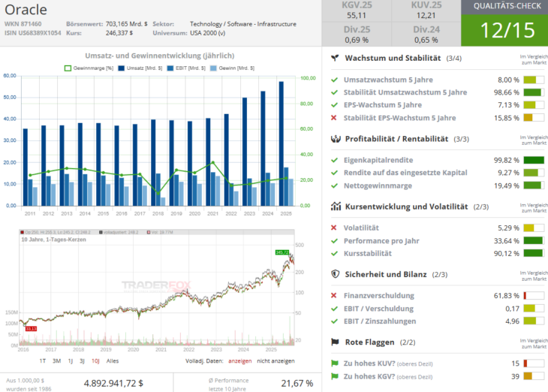Click the green flag next to Zu hohes KUV
The width and height of the screenshot is (548, 392).
334,363
